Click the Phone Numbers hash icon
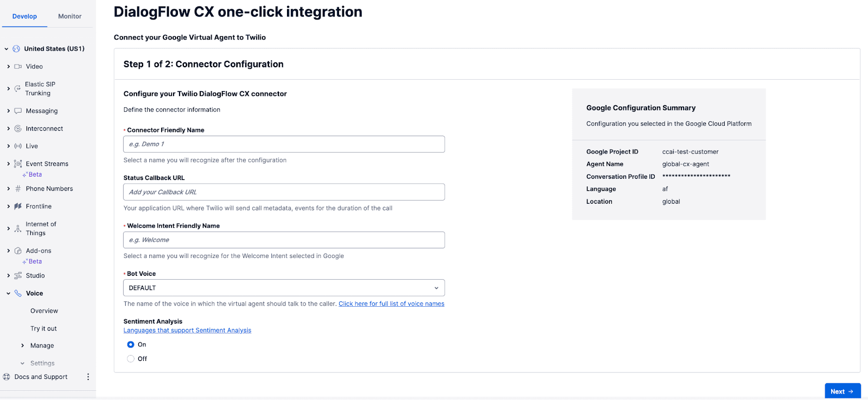868x400 pixels. [18, 189]
